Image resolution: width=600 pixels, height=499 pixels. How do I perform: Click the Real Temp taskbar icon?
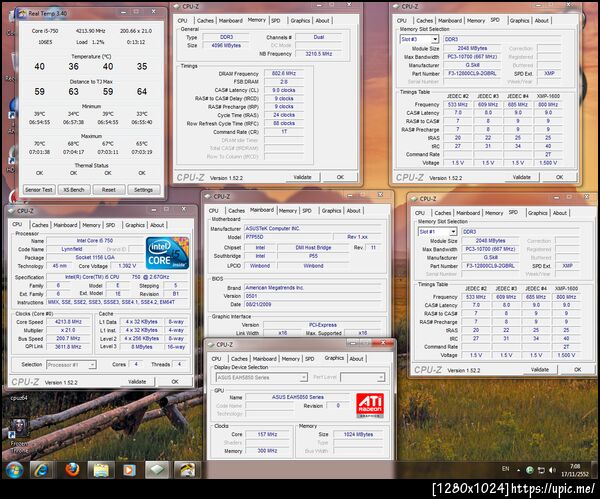tap(186, 470)
